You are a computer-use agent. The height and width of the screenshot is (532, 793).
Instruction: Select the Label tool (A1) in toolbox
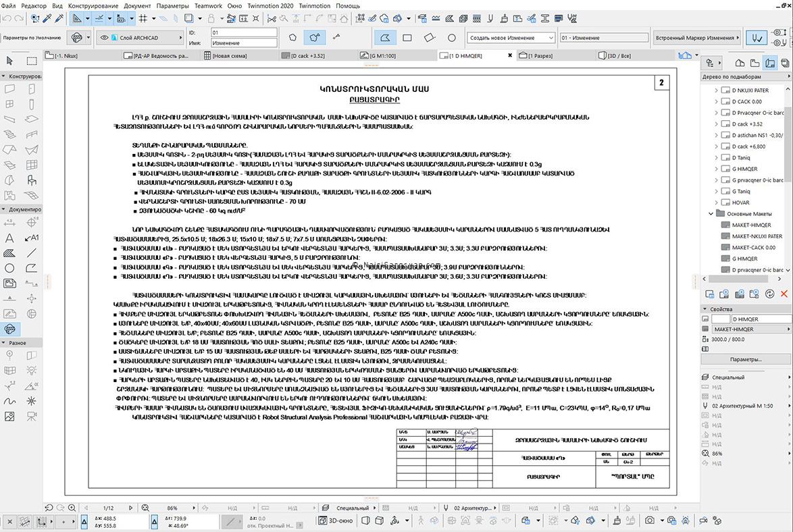[x=31, y=238]
